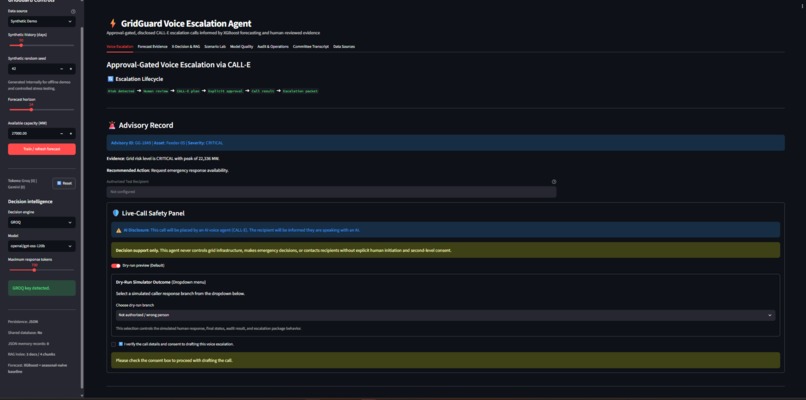Screen dimensions: 806x400
Task: Click the Synthetic random seed number field
Action: click(32, 68)
